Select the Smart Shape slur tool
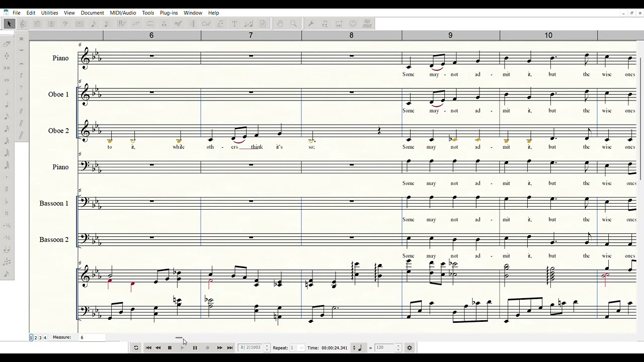The height and width of the screenshot is (362, 644). pyautogui.click(x=150, y=24)
